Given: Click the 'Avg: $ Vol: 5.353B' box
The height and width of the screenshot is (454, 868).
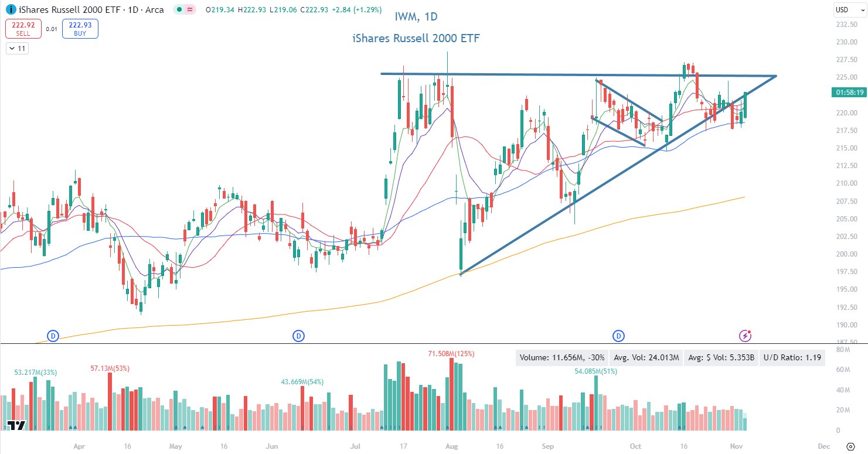Looking at the screenshot, I should (x=720, y=357).
